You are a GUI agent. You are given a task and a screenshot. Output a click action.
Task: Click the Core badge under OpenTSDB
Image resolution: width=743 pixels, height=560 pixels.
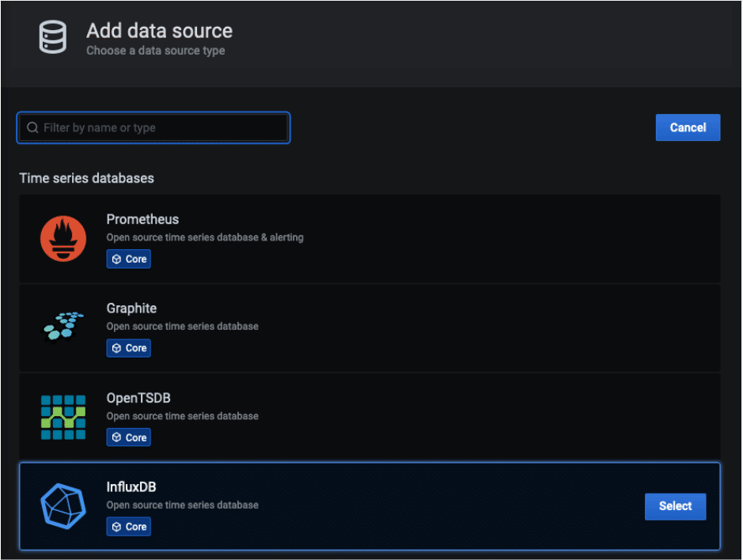pyautogui.click(x=128, y=437)
